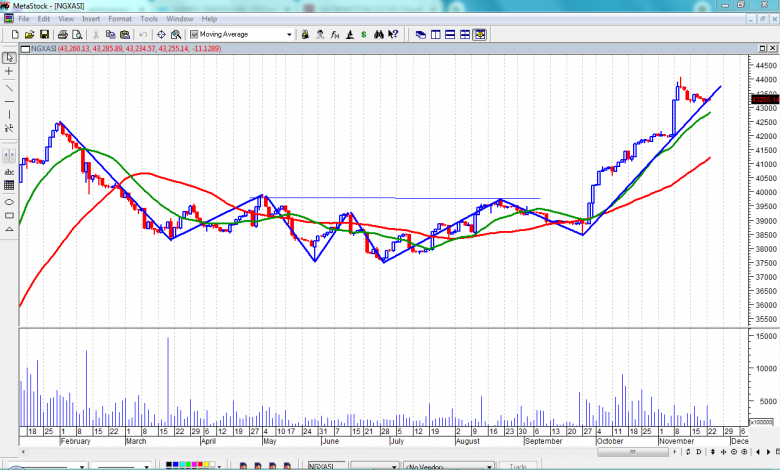This screenshot has height=470, width=780.
Task: Open Indicator Builder fx icon
Action: [x=335, y=34]
